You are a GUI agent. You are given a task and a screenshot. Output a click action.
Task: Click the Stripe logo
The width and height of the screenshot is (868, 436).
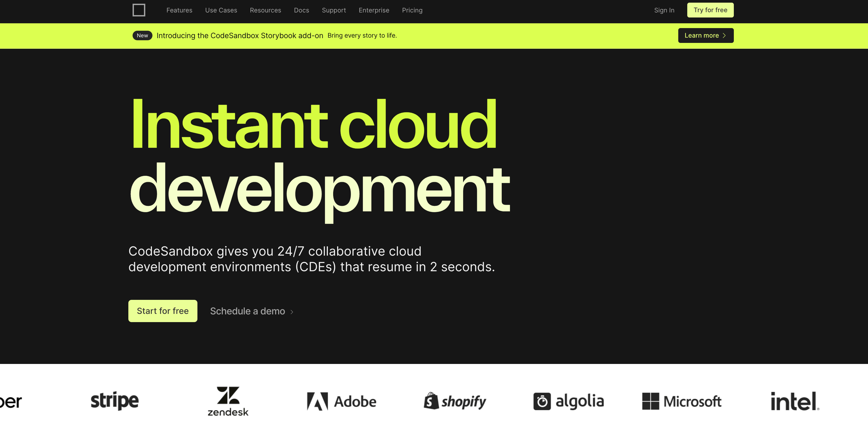(115, 401)
